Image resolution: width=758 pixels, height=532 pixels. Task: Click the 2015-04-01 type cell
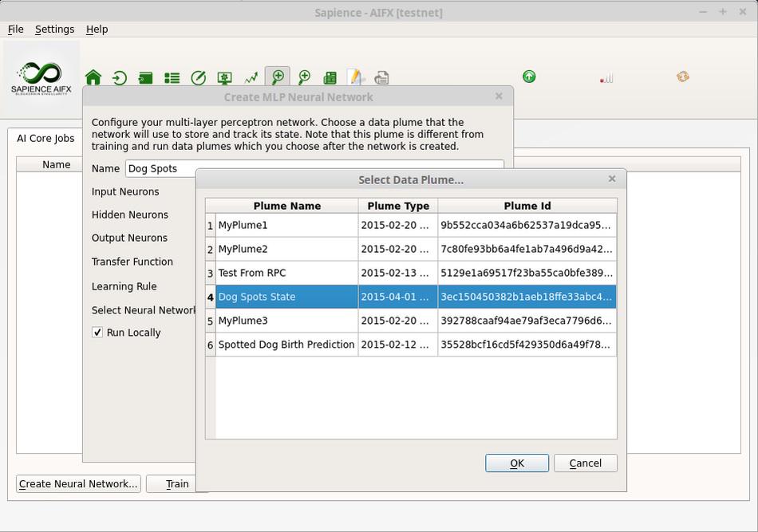pyautogui.click(x=398, y=297)
